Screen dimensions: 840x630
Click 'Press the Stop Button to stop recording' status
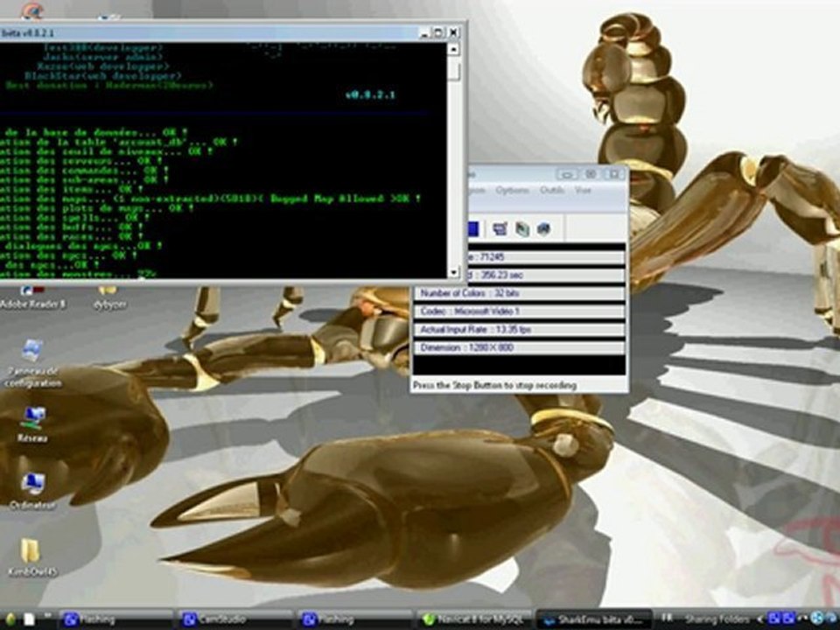(494, 385)
